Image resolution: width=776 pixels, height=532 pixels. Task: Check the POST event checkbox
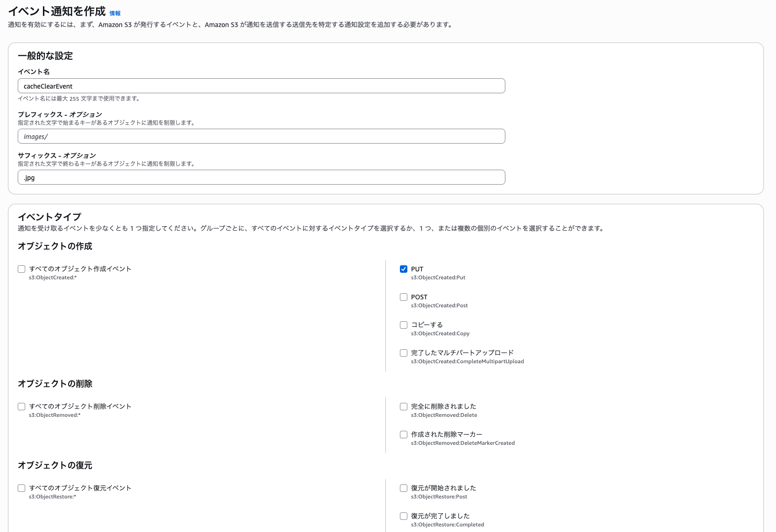click(404, 297)
